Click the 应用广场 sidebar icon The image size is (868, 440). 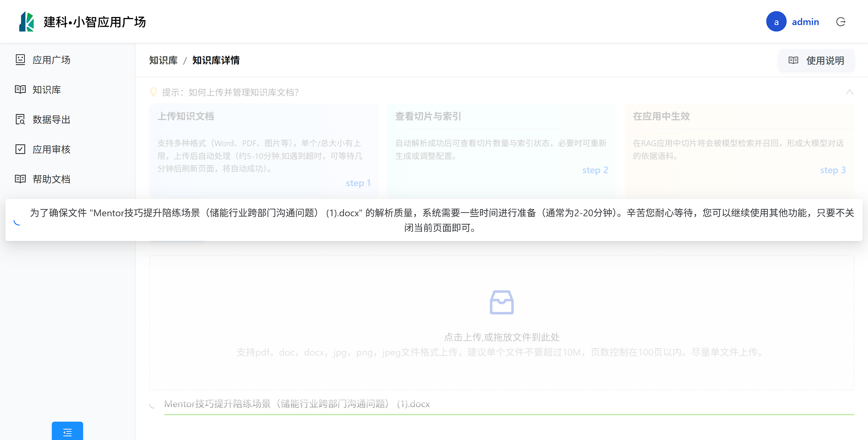click(20, 60)
